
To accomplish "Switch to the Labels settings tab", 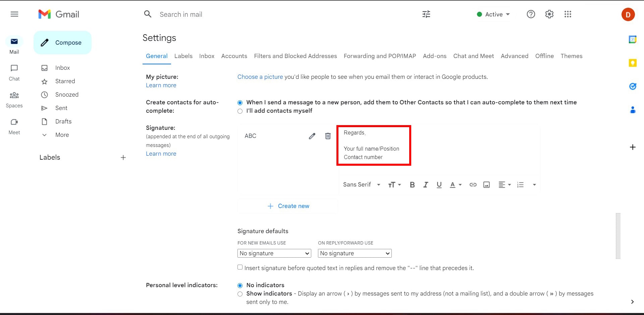I will 183,56.
